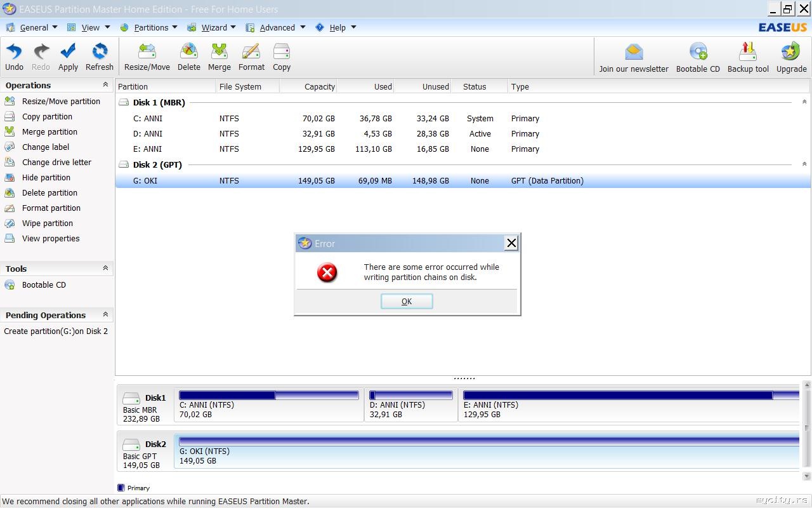This screenshot has height=508, width=812.
Task: Sort by Partition column header
Action: click(166, 86)
